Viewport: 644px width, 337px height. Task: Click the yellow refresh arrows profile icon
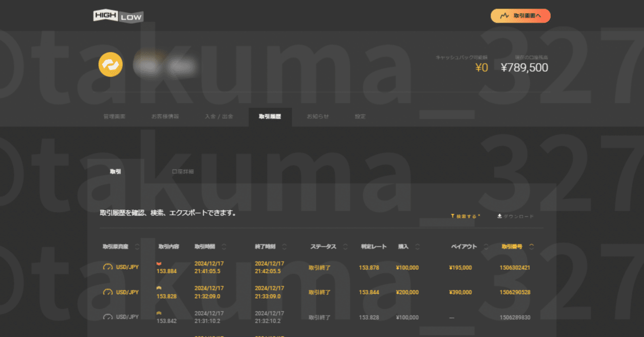click(x=111, y=64)
